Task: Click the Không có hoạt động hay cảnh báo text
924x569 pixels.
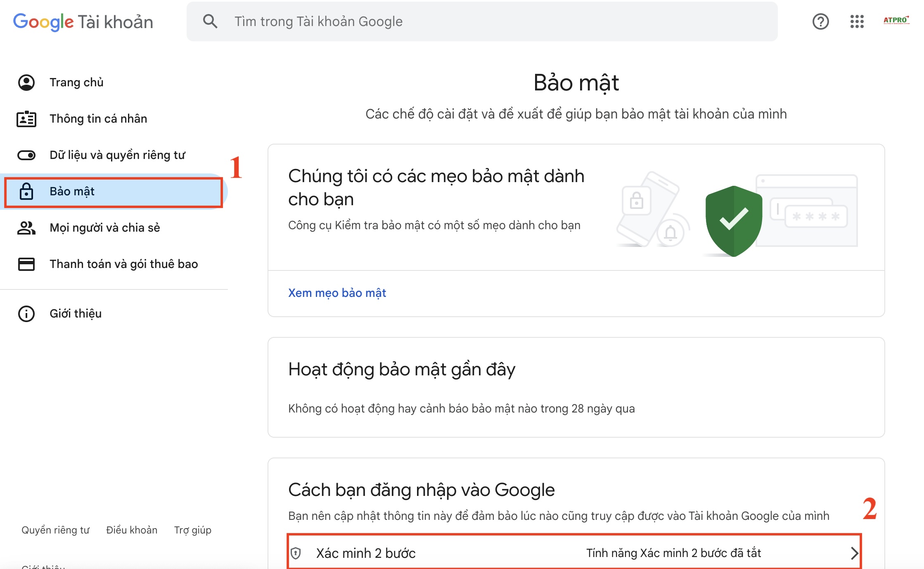Action: pos(461,408)
